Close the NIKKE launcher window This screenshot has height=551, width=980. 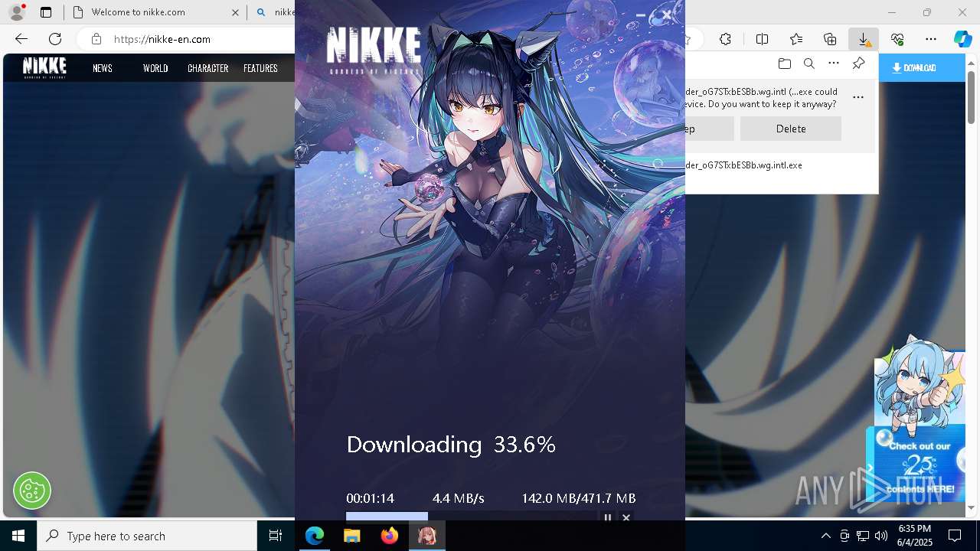tap(667, 15)
